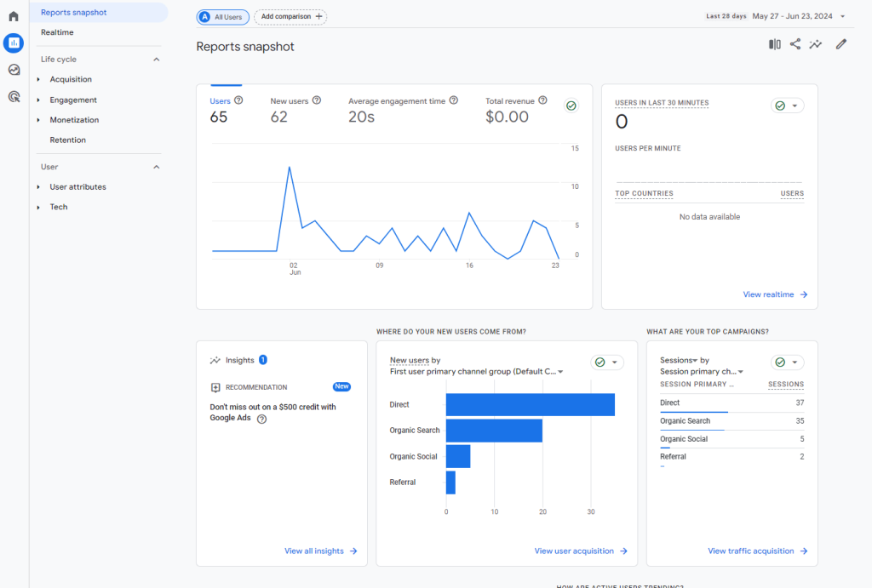Click the Add comparison button

pyautogui.click(x=290, y=16)
